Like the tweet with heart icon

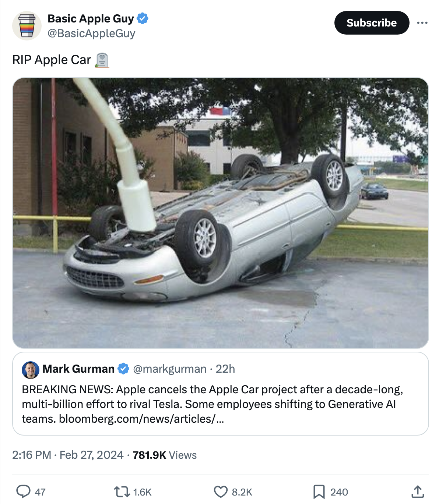[221, 491]
